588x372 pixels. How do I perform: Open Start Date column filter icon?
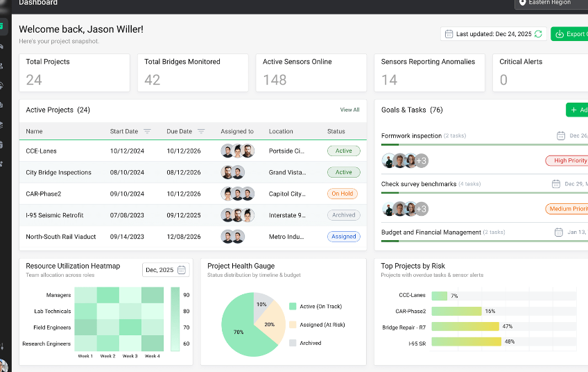(147, 131)
